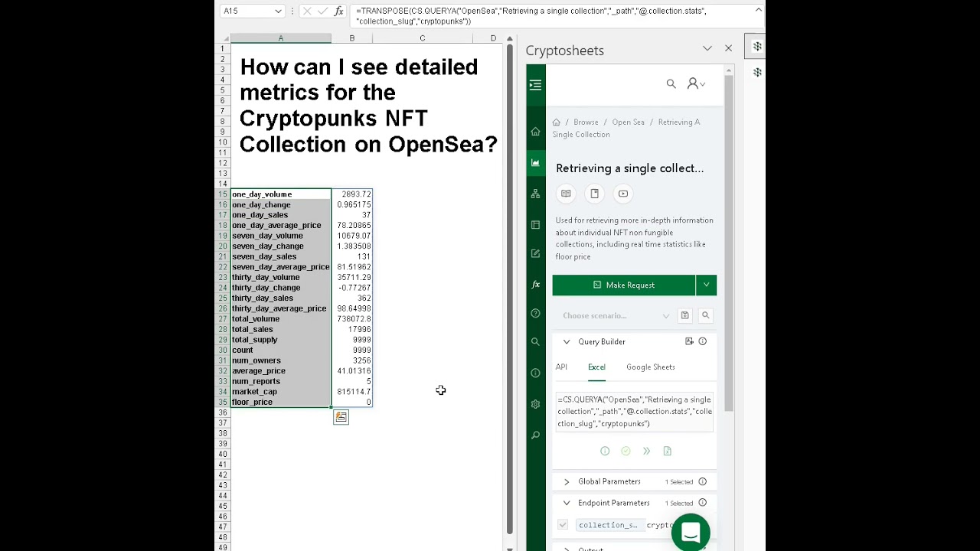Close the Cryptosheets task pane

728,48
